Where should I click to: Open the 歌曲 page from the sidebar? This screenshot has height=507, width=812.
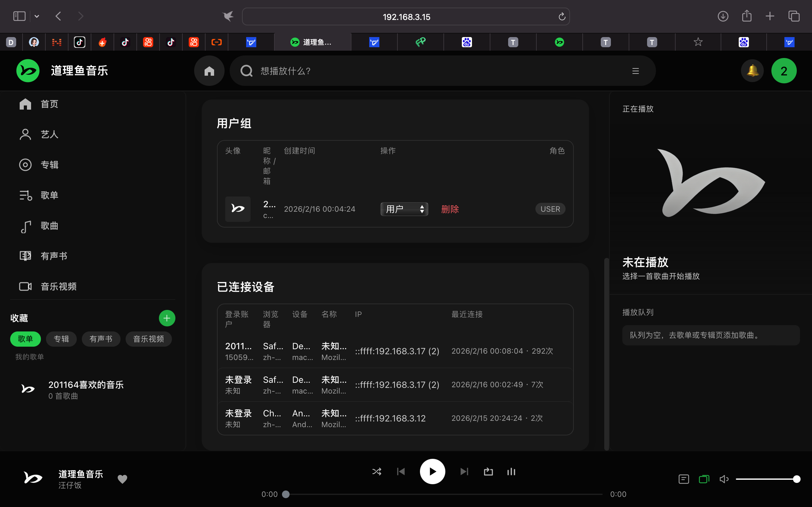[49, 226]
